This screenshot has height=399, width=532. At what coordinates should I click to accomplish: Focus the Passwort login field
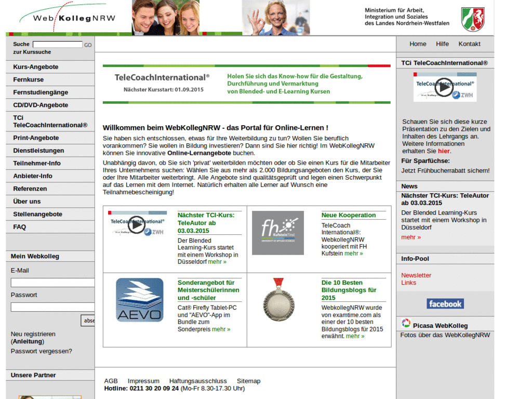pos(52,307)
